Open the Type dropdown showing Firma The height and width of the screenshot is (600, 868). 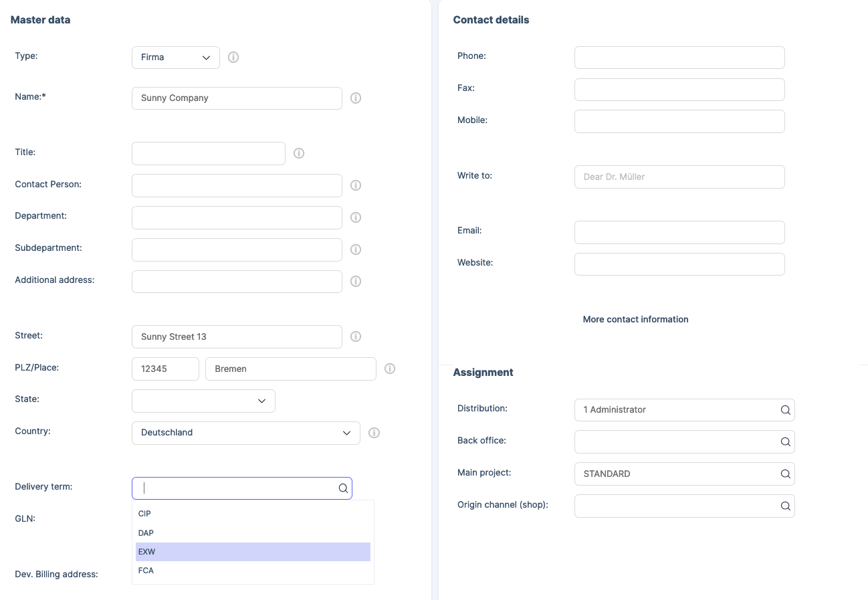pyautogui.click(x=176, y=58)
